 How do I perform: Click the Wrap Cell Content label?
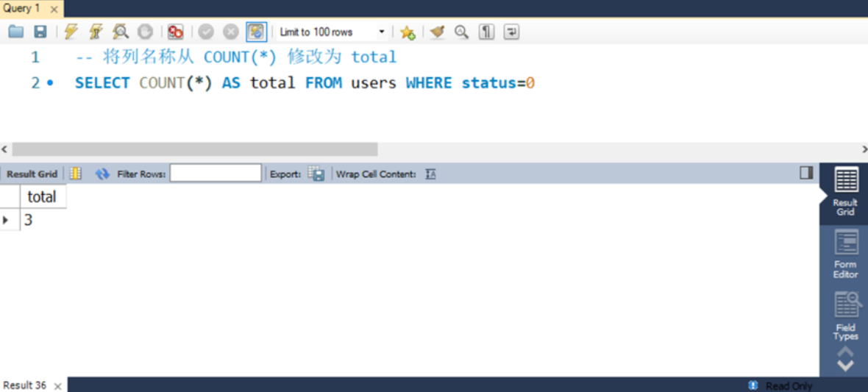376,174
